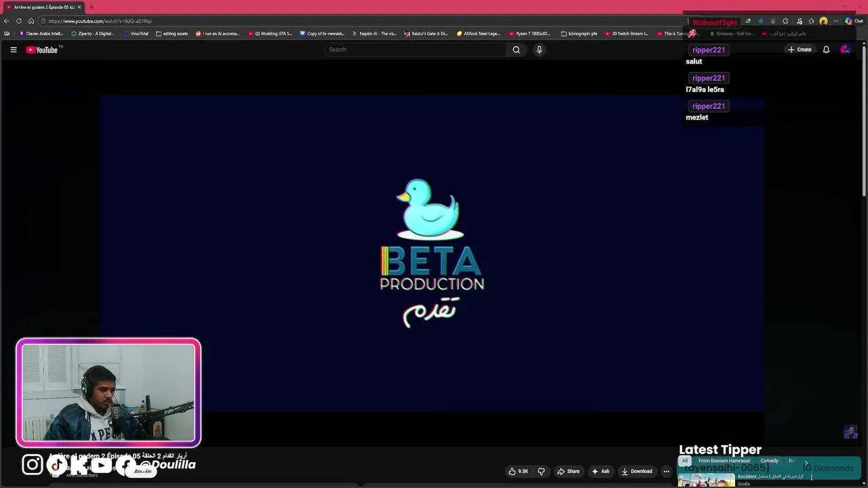Open the Clavier Arabe Intell... bookmark
The width and height of the screenshot is (868, 488).
[x=41, y=33]
